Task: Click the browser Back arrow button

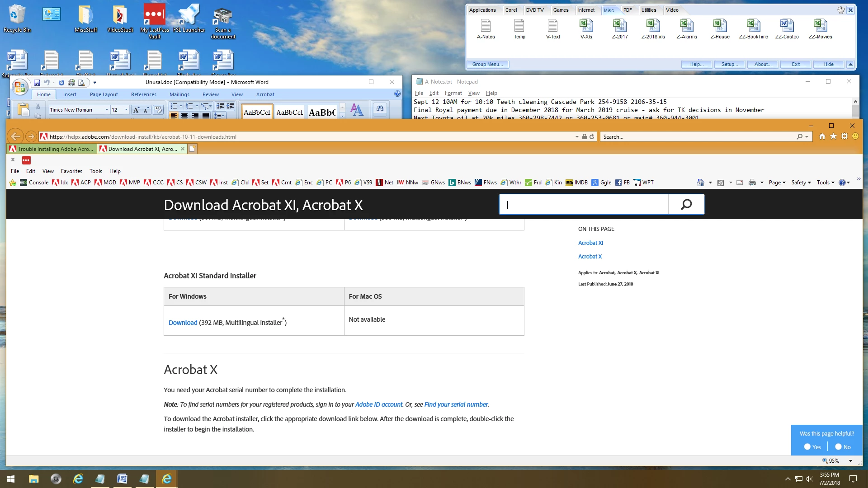Action: tap(15, 136)
